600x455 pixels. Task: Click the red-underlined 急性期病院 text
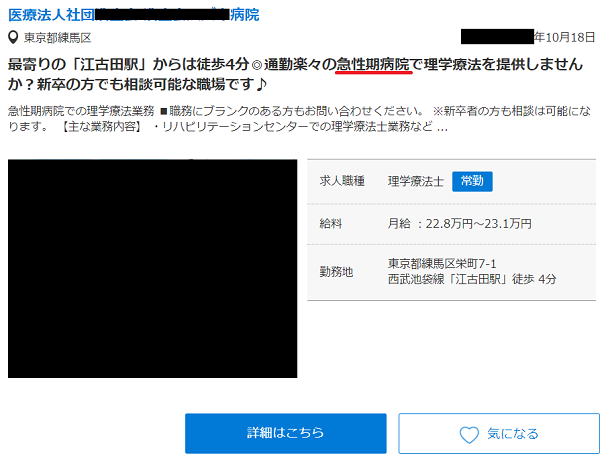374,64
